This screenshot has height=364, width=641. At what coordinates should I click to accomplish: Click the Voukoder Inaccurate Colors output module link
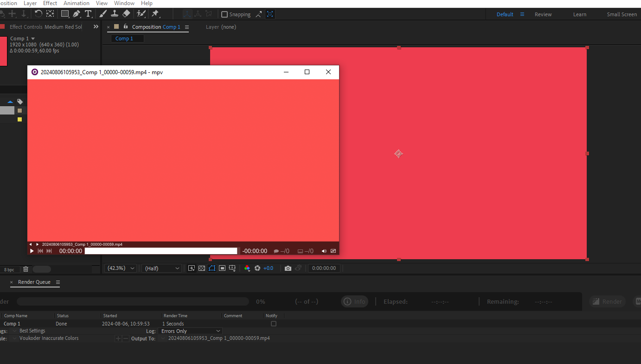click(x=49, y=338)
